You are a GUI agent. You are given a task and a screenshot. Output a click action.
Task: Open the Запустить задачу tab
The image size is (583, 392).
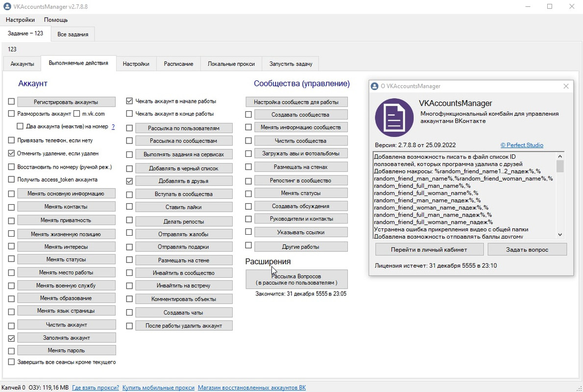pos(291,64)
